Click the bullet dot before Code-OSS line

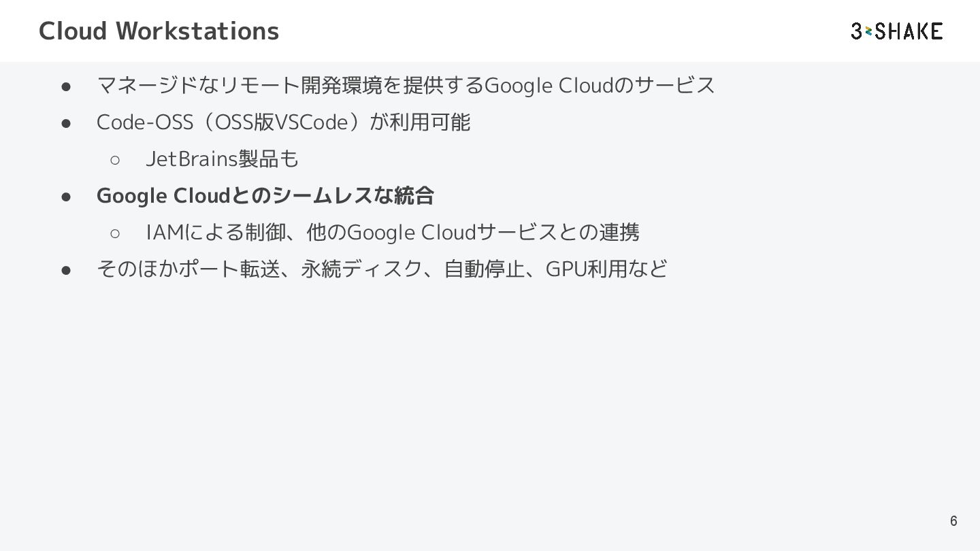point(67,123)
